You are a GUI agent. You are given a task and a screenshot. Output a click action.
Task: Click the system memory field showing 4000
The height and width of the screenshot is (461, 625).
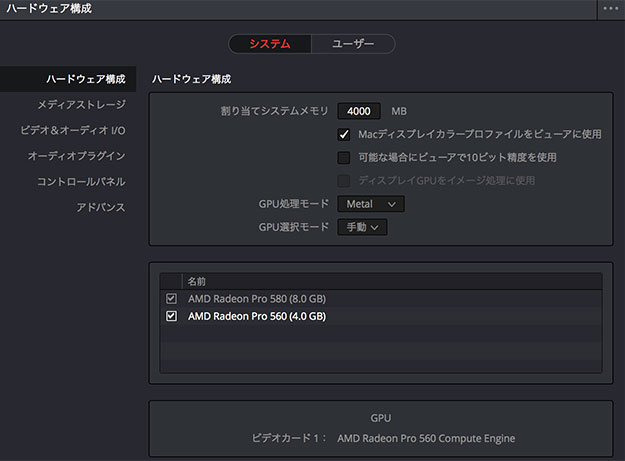pyautogui.click(x=361, y=111)
